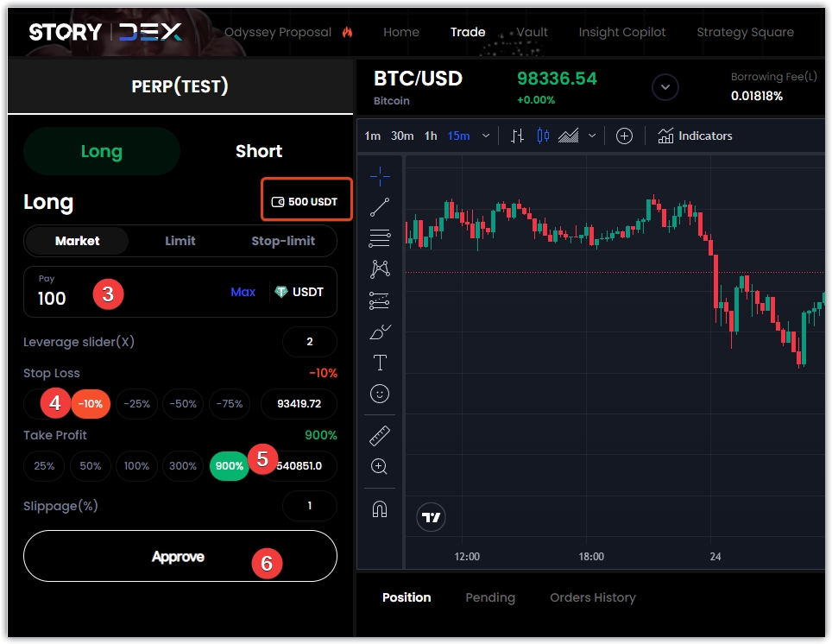The height and width of the screenshot is (644, 832).
Task: Open the emoji sticker tool
Action: pos(380,394)
